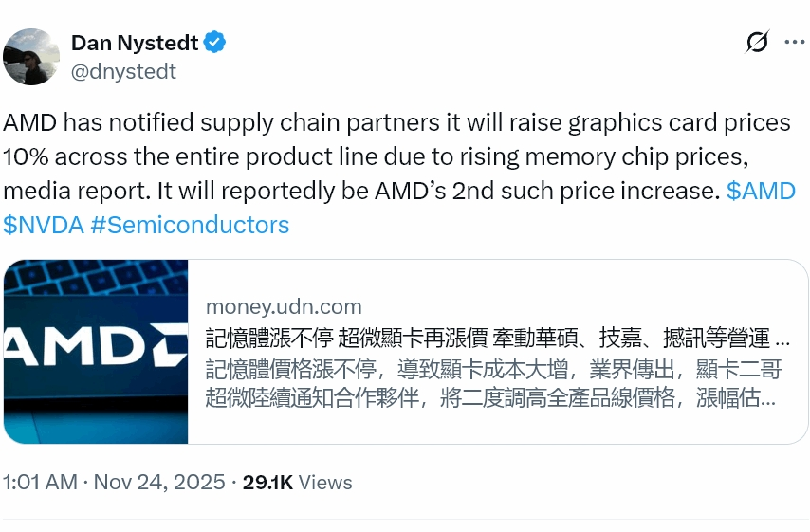The height and width of the screenshot is (532, 810).
Task: Click the Views label
Action: click(325, 483)
